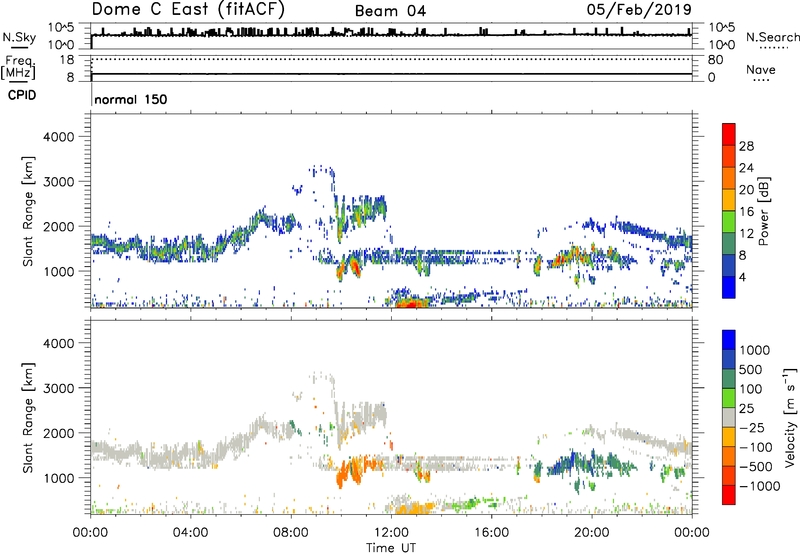Click '3000' on the power panel range axis

click(x=58, y=182)
